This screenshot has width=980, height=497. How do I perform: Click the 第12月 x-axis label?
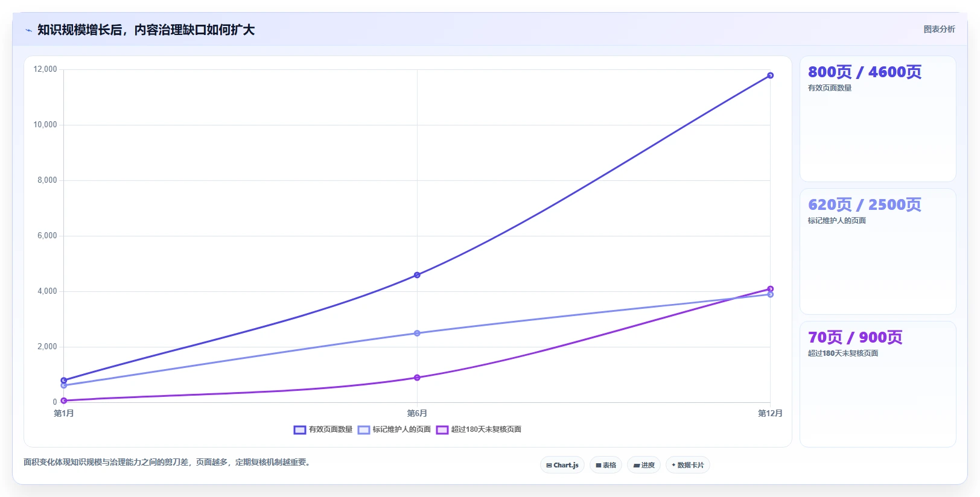[770, 413]
